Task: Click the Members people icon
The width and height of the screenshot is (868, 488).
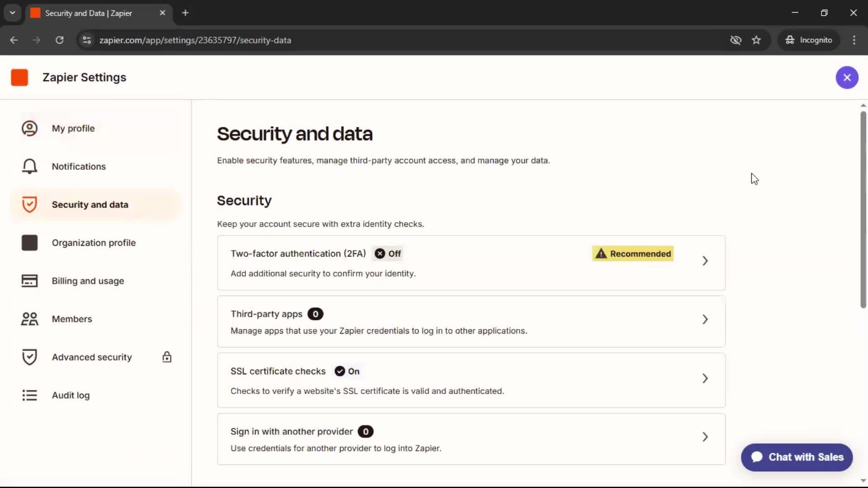Action: [29, 319]
